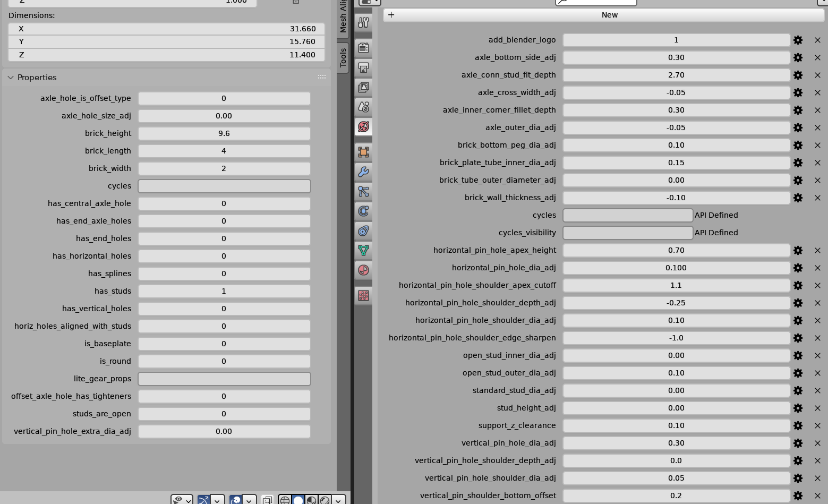Open the Texture properties tab
The height and width of the screenshot is (504, 828).
[363, 295]
